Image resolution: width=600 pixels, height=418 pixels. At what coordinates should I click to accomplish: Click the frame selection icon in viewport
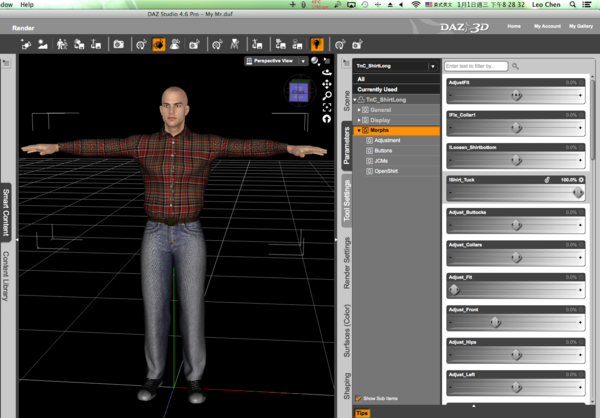click(x=327, y=107)
